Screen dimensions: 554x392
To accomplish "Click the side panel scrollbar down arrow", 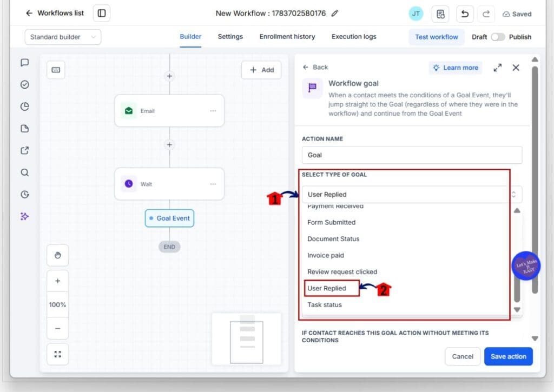I will [x=535, y=338].
